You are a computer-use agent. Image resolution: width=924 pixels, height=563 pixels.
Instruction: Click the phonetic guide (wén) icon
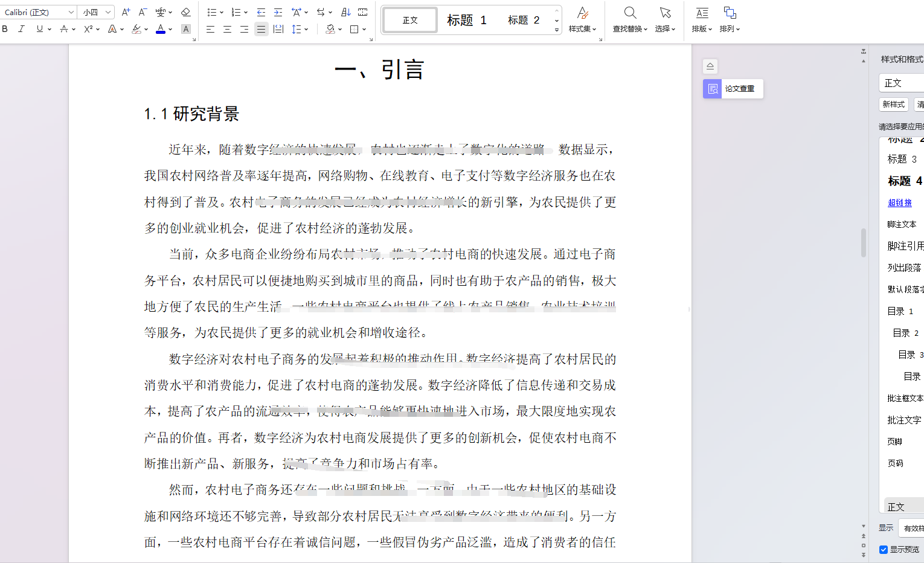[x=160, y=12]
